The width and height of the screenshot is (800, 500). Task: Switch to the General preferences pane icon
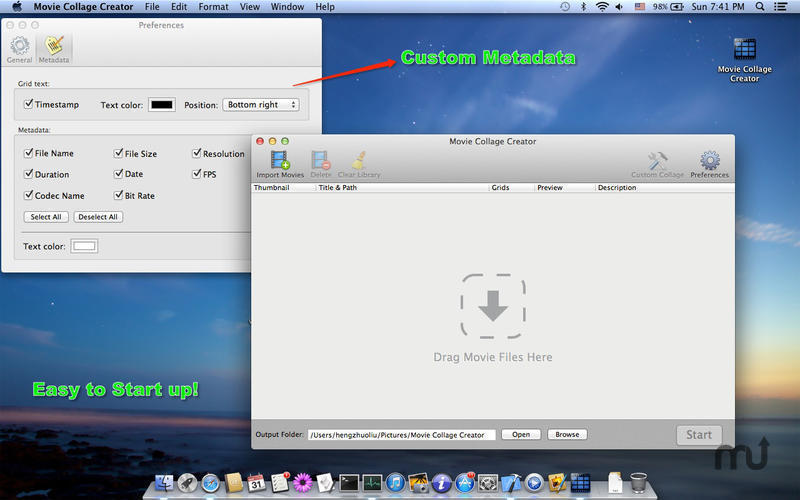tap(19, 47)
